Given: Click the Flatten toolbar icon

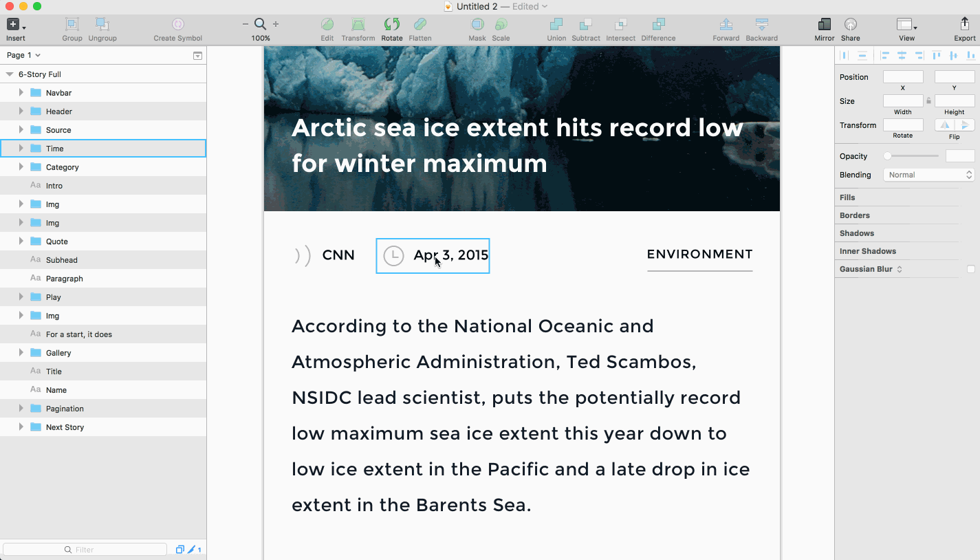Looking at the screenshot, I should click(420, 25).
